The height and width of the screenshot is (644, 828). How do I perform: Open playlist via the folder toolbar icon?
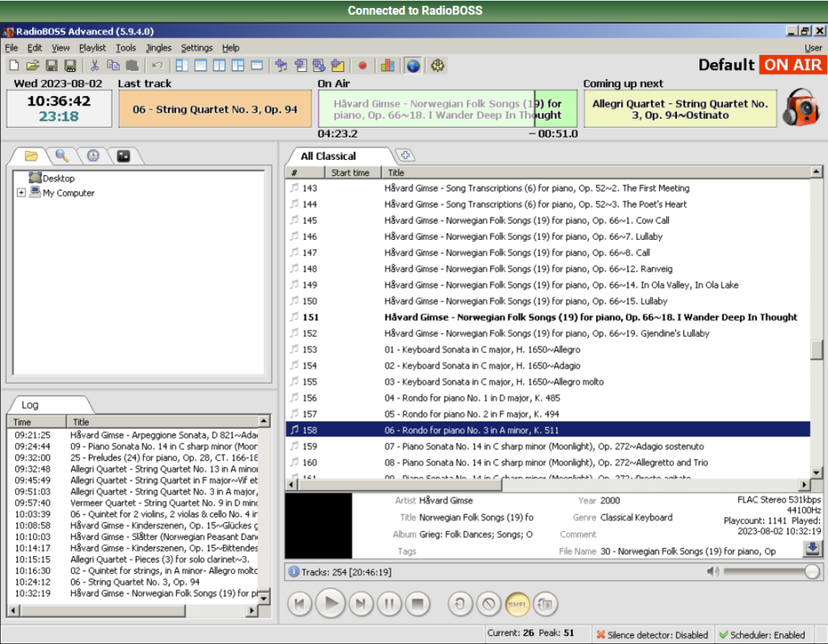tap(32, 65)
